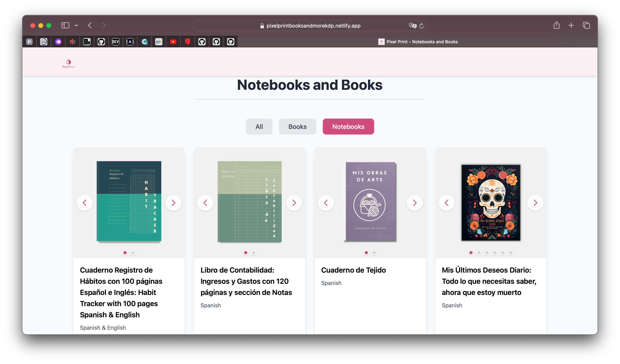The image size is (620, 364).
Task: Select the first image dot for Cuaderno de Tejido
Action: pos(366,253)
